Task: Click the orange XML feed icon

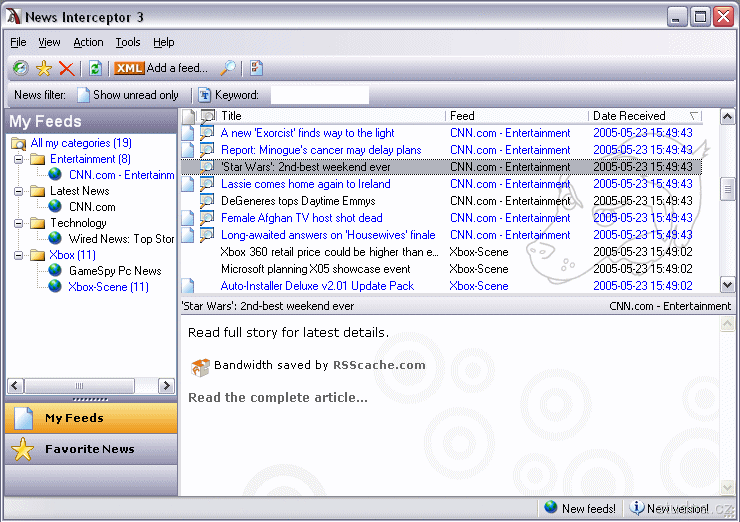Action: pyautogui.click(x=129, y=68)
